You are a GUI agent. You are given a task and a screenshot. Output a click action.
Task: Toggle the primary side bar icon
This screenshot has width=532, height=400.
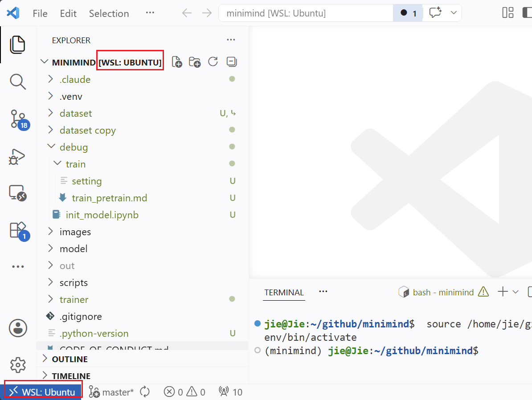coord(527,13)
